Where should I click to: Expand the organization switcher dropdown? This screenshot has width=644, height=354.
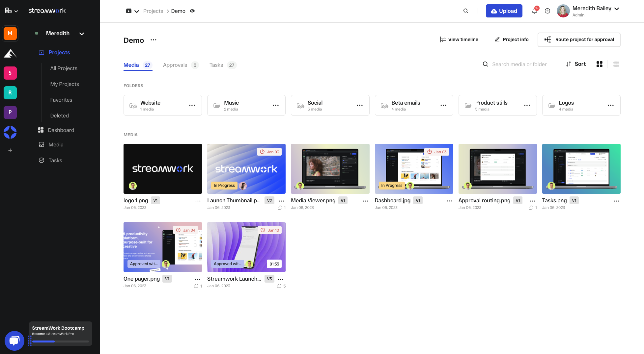(x=11, y=11)
